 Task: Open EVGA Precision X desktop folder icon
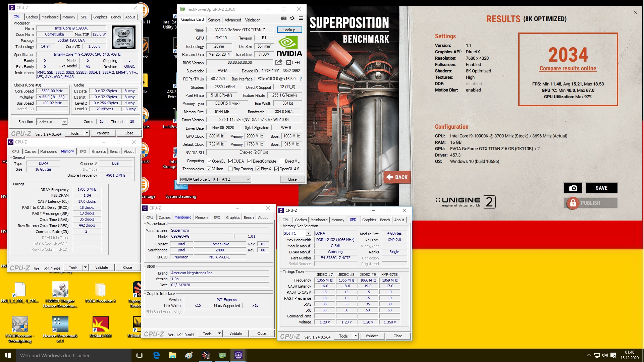[x=100, y=293]
